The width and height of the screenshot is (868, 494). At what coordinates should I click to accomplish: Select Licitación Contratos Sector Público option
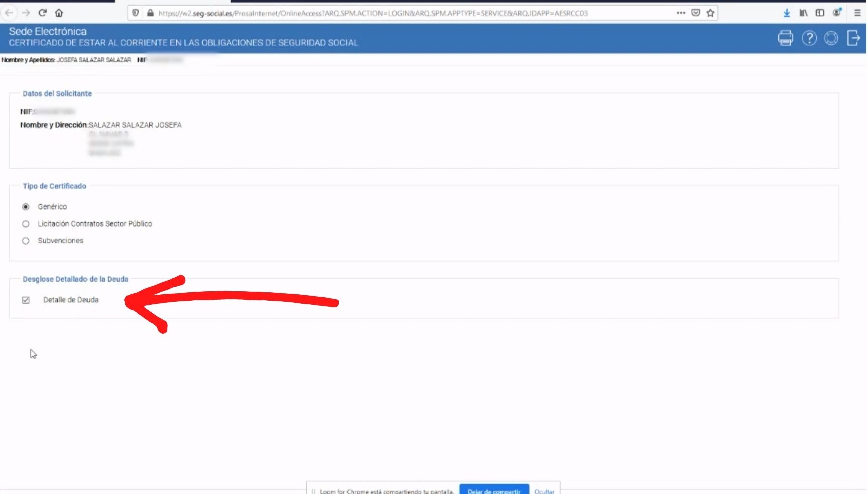click(x=26, y=224)
